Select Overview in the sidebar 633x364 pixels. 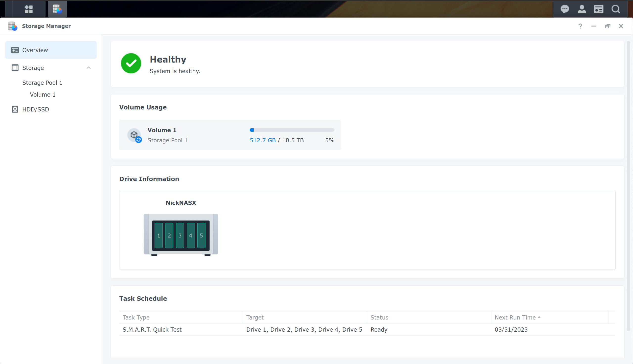click(x=51, y=50)
